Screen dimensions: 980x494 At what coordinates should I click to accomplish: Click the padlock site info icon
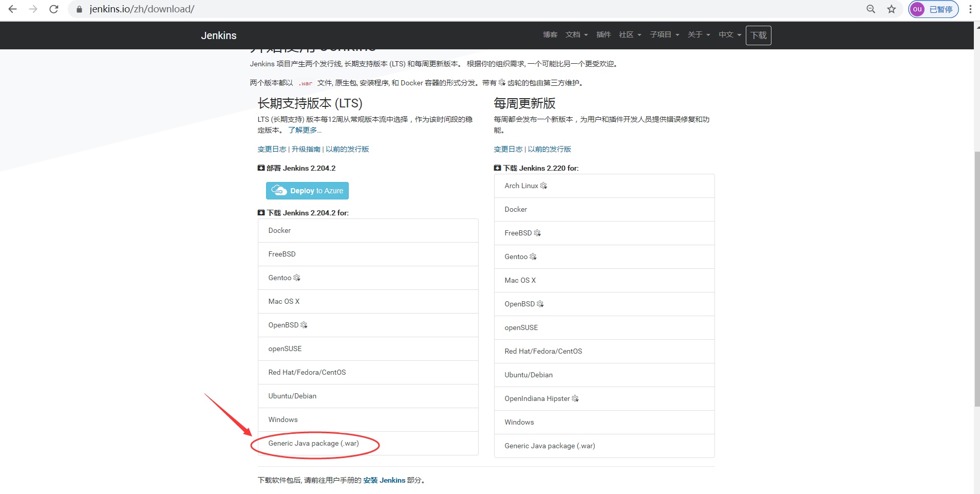click(79, 9)
